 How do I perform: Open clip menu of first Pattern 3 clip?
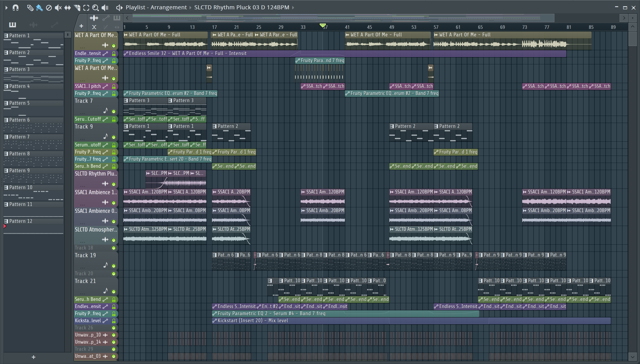click(x=126, y=101)
